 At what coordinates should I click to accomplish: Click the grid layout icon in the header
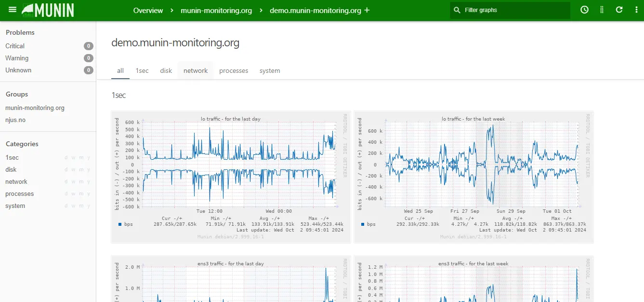pos(602,10)
